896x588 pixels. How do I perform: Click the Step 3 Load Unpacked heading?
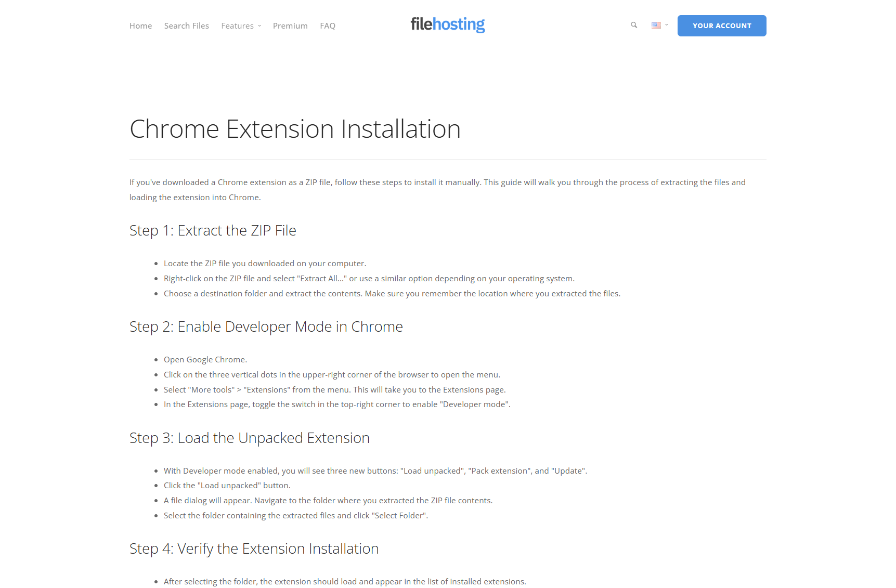(x=249, y=438)
